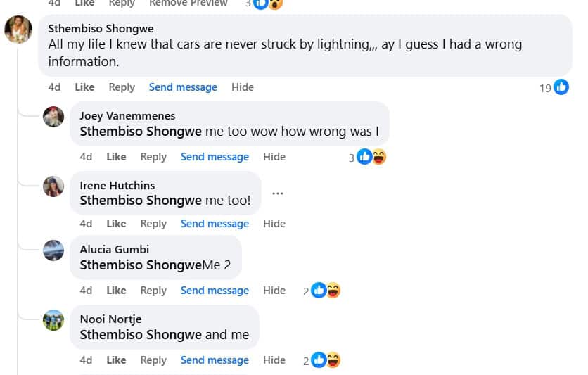Reply to Nooi Nortje's comment

[x=153, y=360]
